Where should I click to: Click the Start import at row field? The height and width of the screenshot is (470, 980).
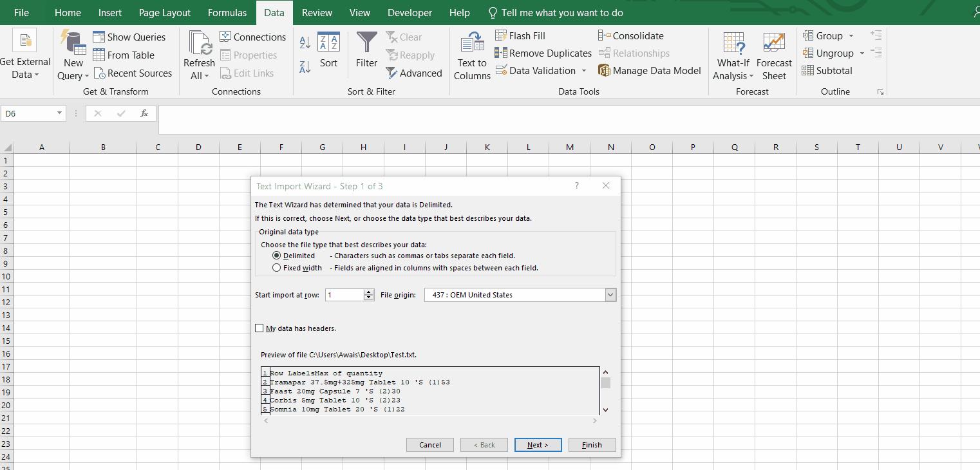(x=344, y=295)
